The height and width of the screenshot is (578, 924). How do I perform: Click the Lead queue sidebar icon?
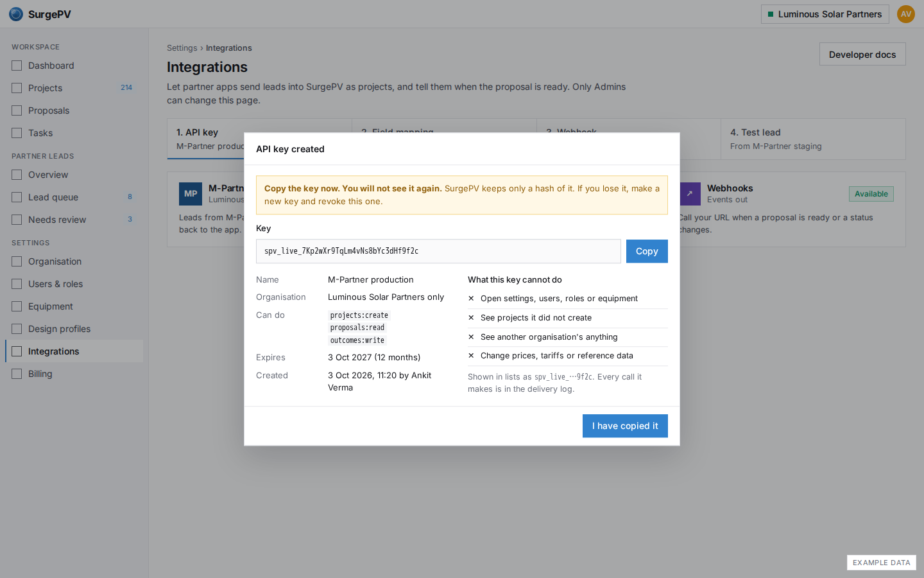pyautogui.click(x=17, y=197)
